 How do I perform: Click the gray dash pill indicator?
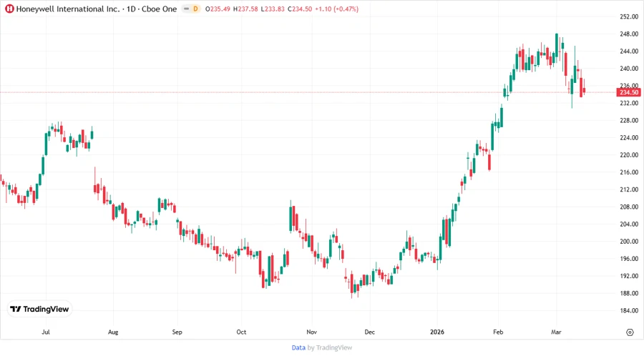point(187,9)
